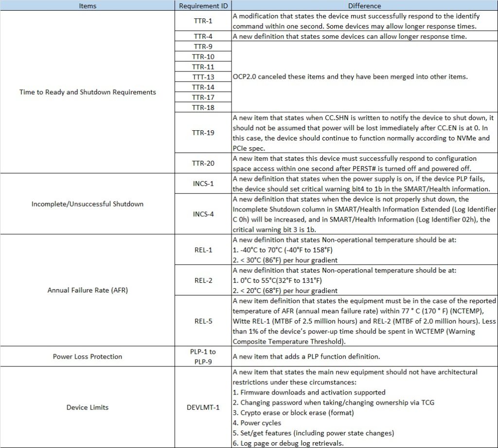The height and width of the screenshot is (448, 498).
Task: Select the TTR-13 requirement cell
Action: point(203,77)
